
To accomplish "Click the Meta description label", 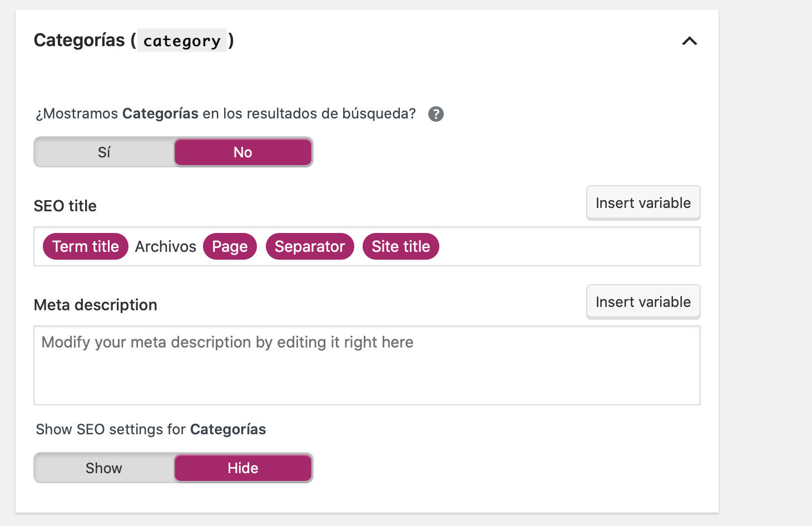I will click(96, 305).
